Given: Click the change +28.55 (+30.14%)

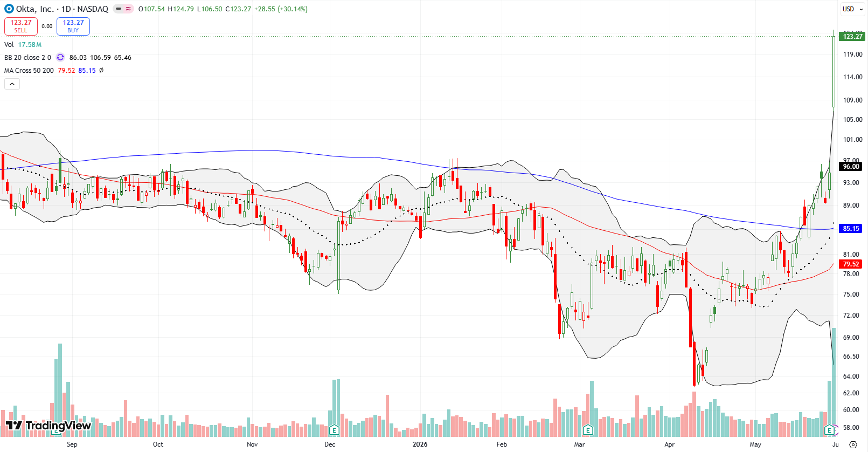Looking at the screenshot, I should 281,9.
